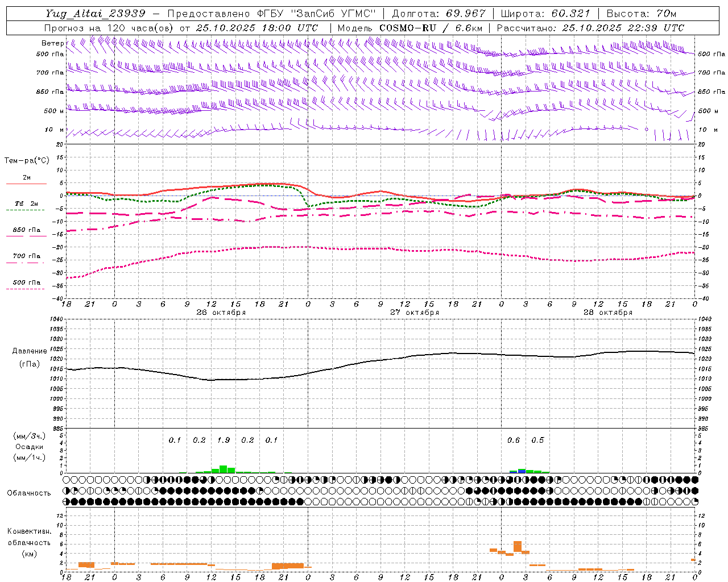Click the Давление panel label
Image resolution: width=728 pixels, height=582 pixels.
point(30,351)
